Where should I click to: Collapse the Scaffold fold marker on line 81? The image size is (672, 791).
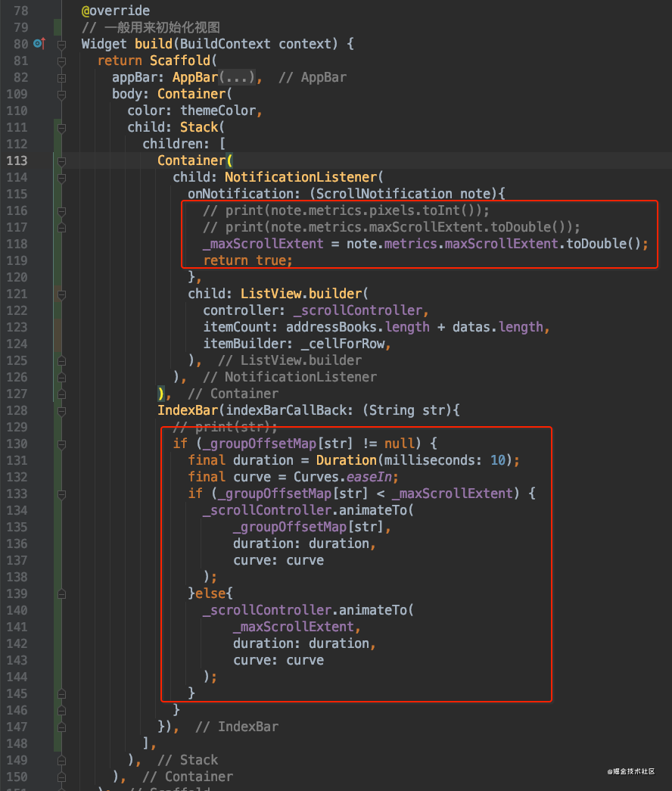coord(61,61)
